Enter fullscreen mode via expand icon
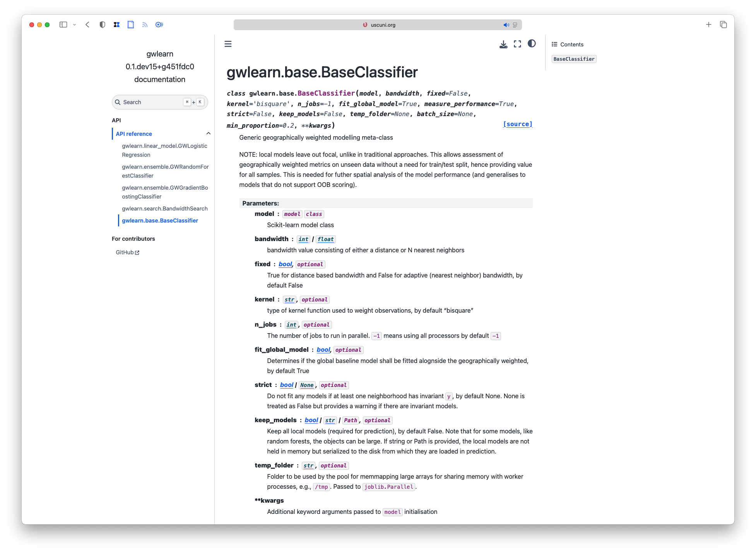The image size is (756, 553). [517, 44]
